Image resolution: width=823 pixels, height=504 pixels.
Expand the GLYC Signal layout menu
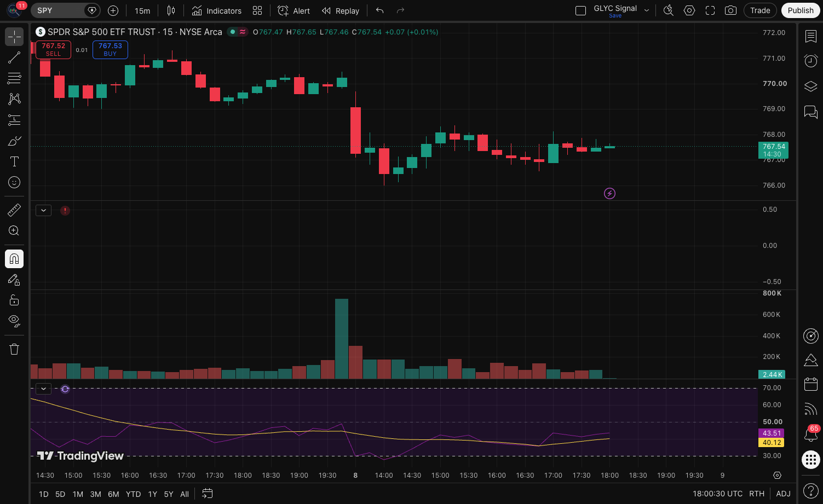(x=647, y=10)
